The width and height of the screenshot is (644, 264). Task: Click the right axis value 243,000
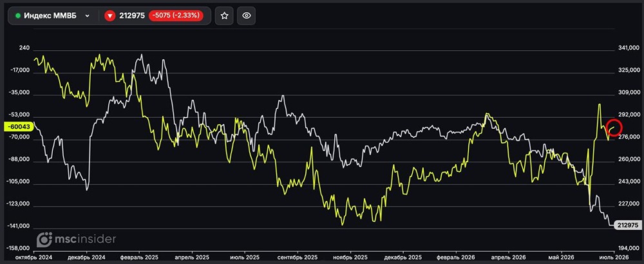click(x=629, y=182)
